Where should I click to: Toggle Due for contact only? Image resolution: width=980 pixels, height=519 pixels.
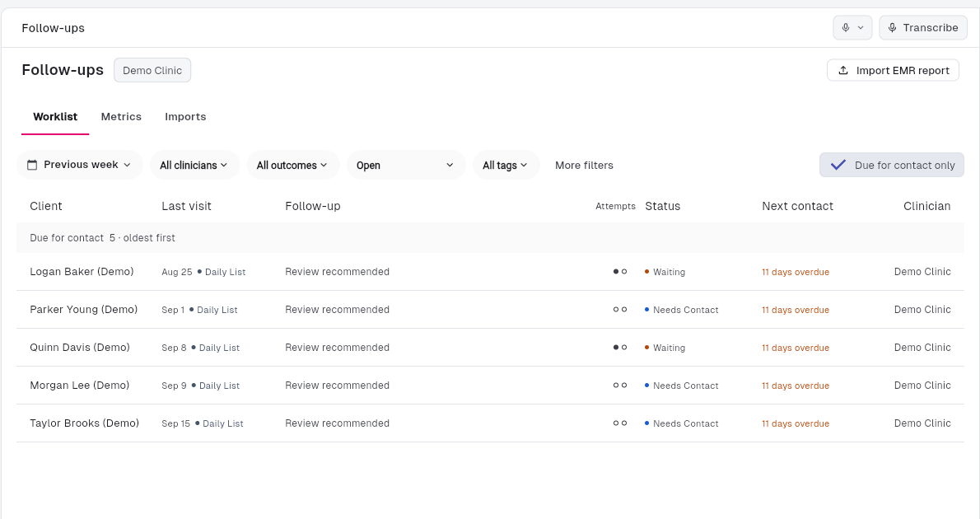[x=892, y=165]
